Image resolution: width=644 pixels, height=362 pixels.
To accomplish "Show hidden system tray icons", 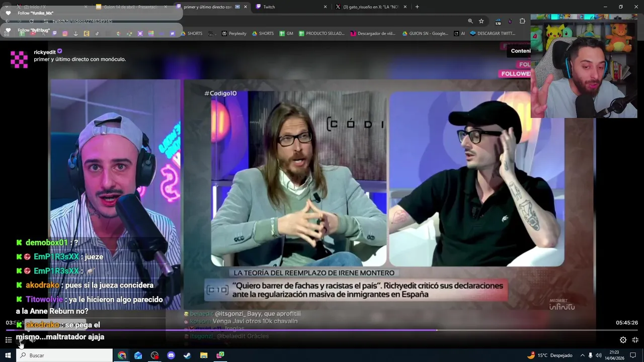I will 582,355.
